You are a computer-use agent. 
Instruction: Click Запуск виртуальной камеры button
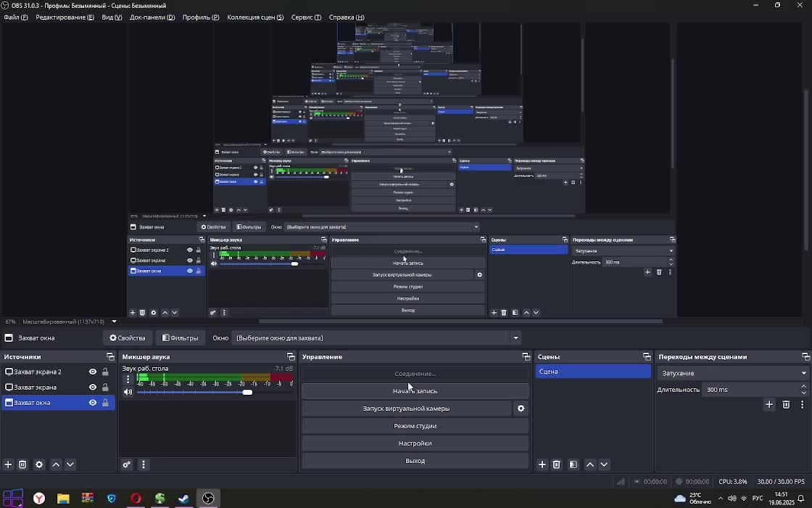(x=406, y=409)
